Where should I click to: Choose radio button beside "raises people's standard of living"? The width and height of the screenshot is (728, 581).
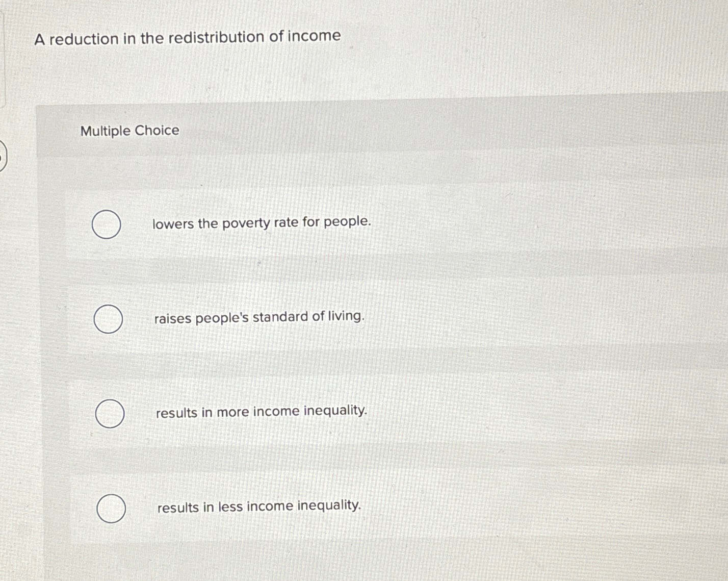pos(108,319)
